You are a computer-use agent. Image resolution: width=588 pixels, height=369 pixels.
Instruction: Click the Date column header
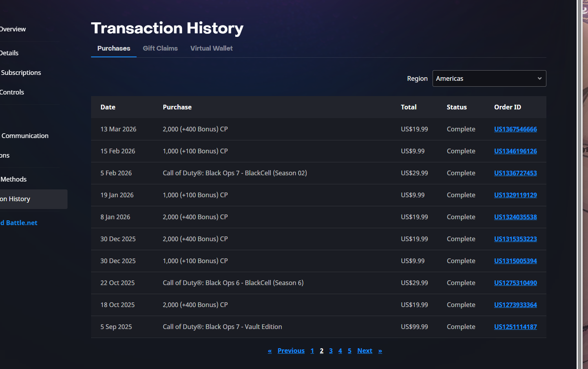[x=108, y=107]
